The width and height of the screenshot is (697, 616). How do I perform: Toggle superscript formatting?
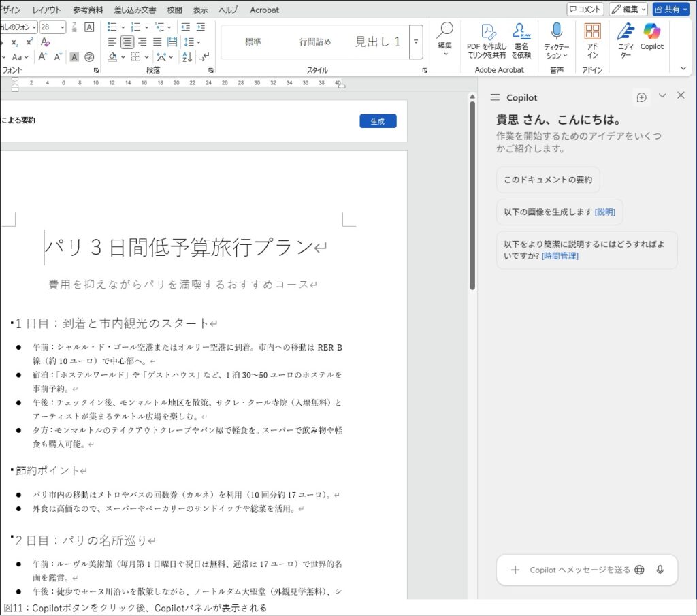29,42
